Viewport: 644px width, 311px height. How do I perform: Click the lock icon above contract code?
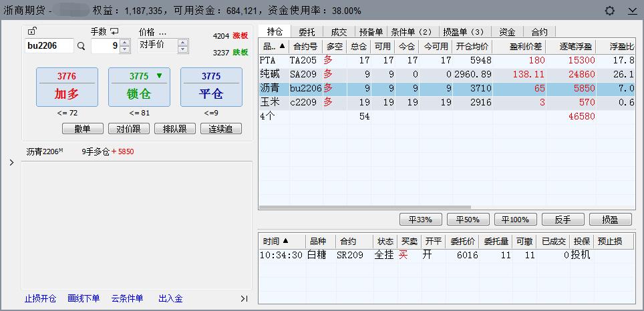click(32, 31)
